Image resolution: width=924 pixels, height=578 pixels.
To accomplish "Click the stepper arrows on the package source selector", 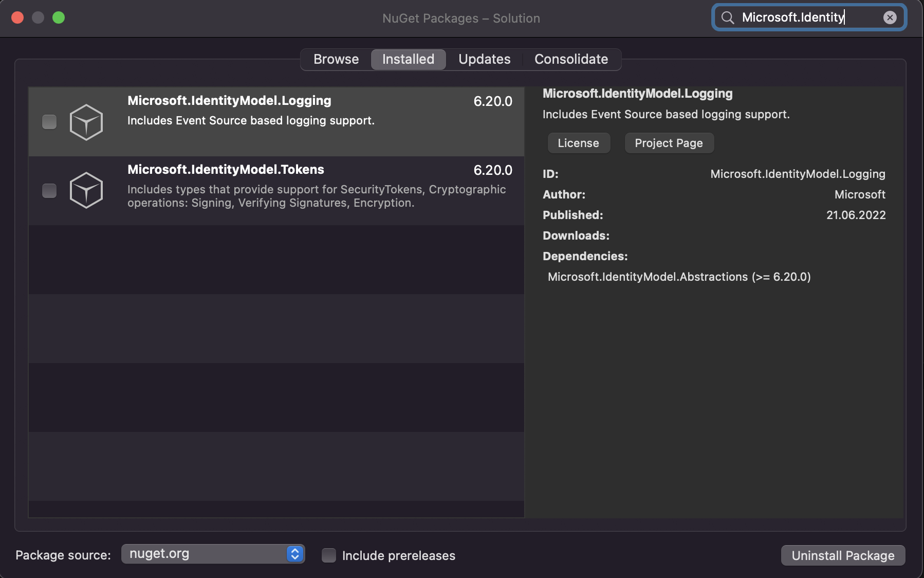I will tap(293, 554).
